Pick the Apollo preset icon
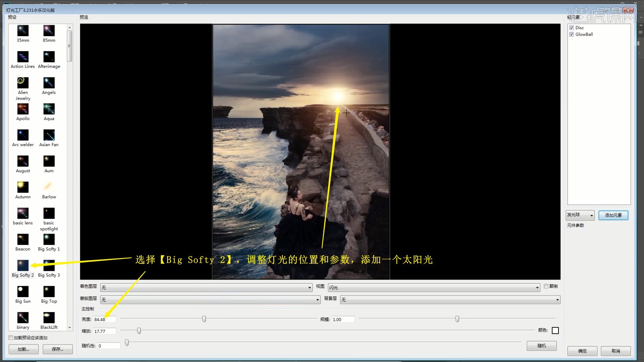The height and width of the screenshot is (362, 644). 23,109
